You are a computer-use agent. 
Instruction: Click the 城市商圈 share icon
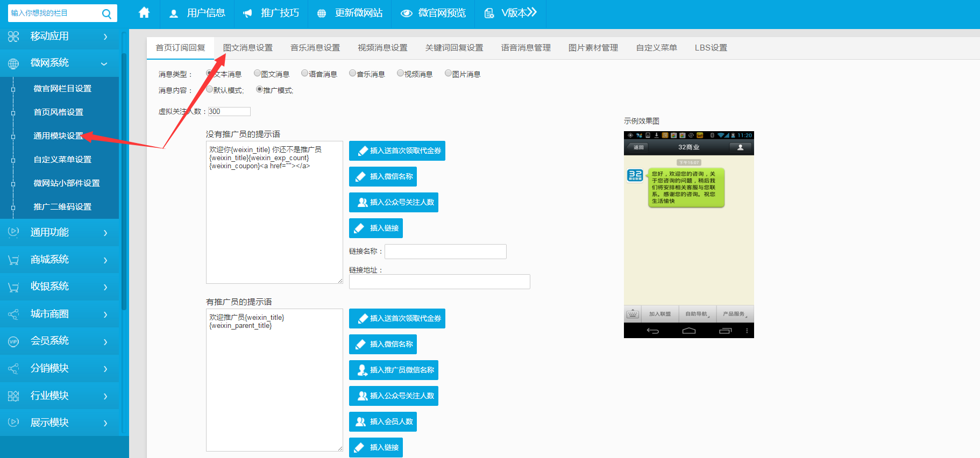coord(13,314)
